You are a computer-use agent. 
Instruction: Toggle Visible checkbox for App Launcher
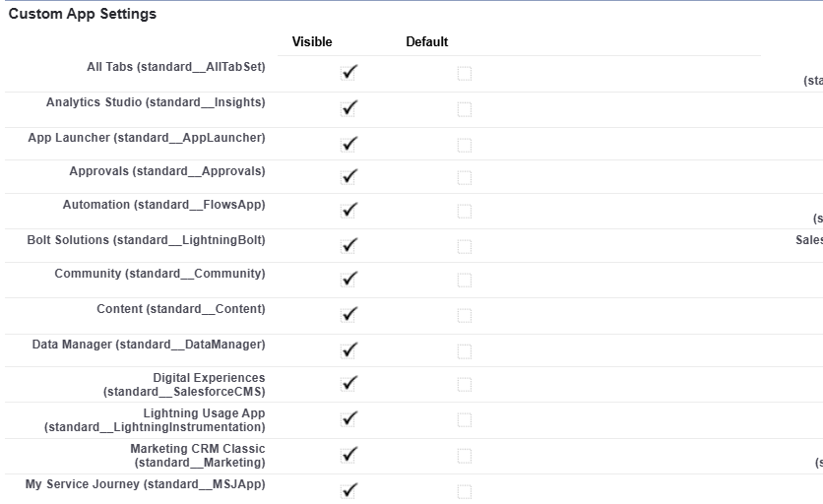coord(348,145)
